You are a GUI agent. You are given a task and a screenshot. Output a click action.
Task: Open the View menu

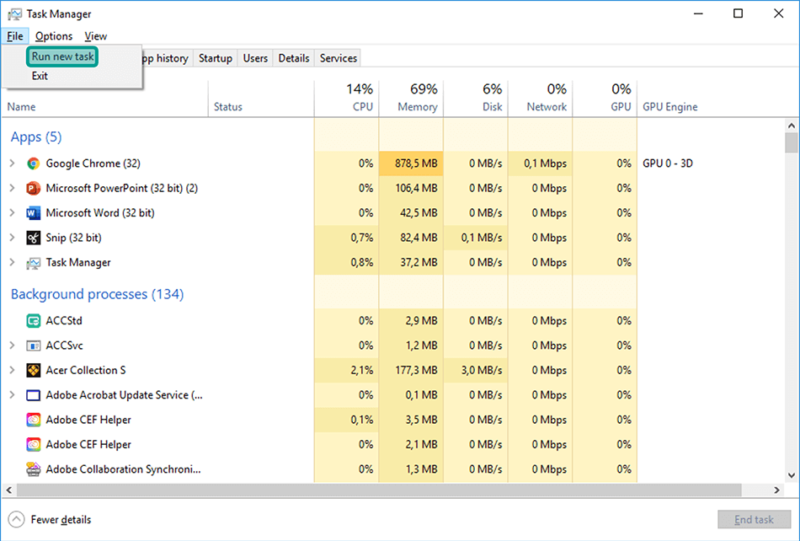95,36
